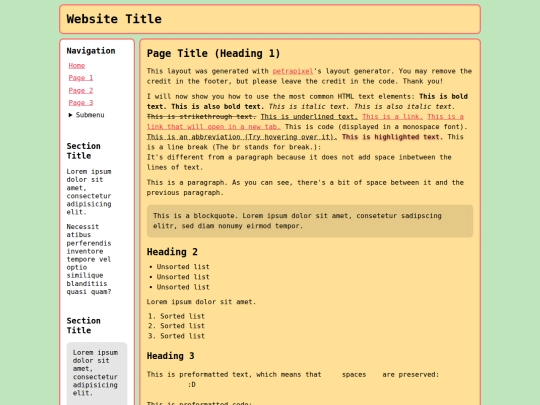Click the preformatted ':D' text
This screenshot has height=405, width=540.
pyautogui.click(x=192, y=385)
